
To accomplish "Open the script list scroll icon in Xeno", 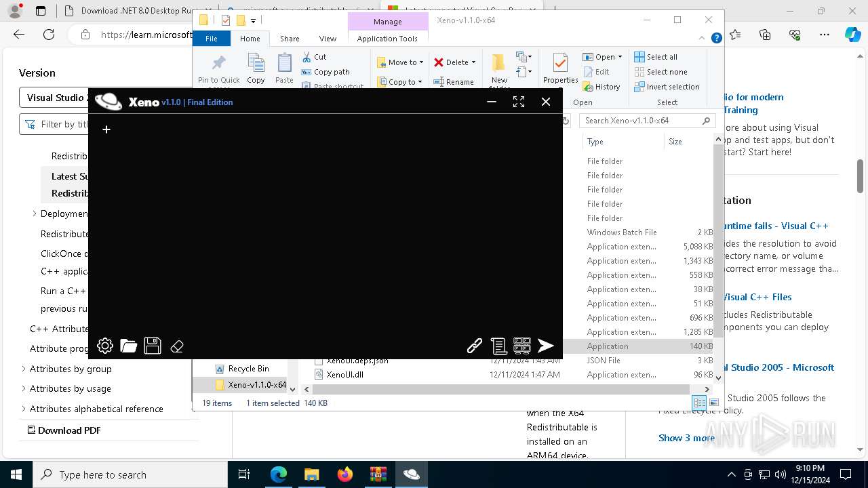I will coord(498,346).
